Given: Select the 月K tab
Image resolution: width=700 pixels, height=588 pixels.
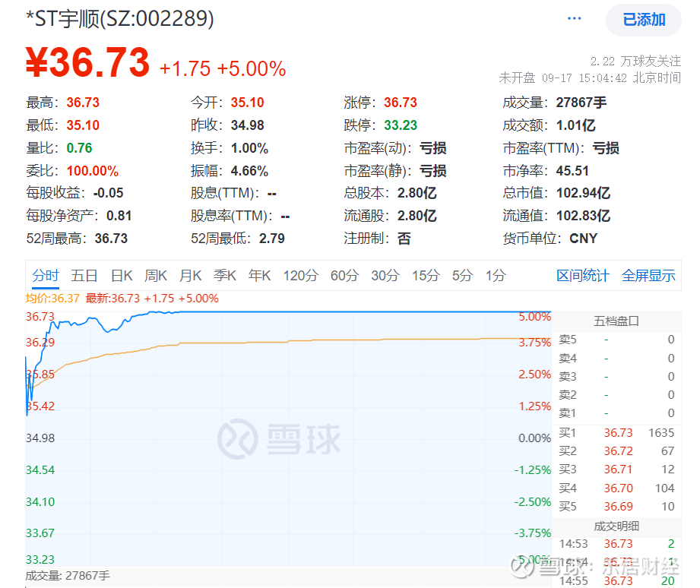Looking at the screenshot, I should [191, 275].
